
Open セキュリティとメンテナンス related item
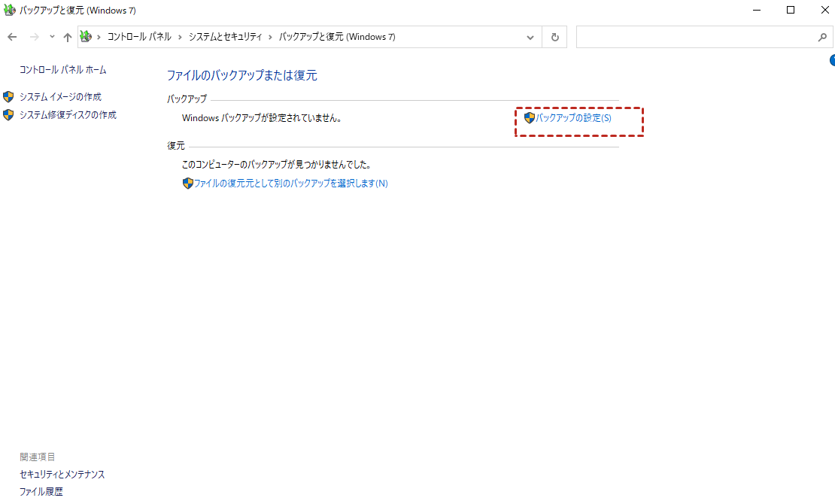[62, 474]
